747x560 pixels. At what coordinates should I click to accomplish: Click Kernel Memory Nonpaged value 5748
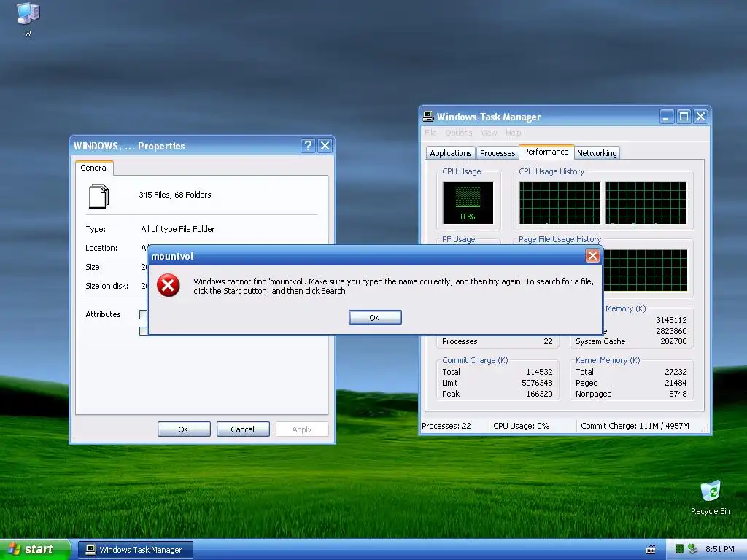click(678, 394)
